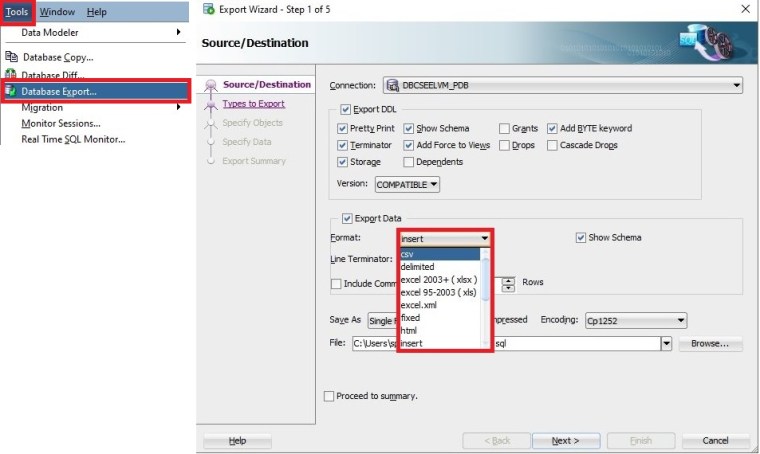Open the Version COMPATIBLE dropdown

tap(407, 185)
